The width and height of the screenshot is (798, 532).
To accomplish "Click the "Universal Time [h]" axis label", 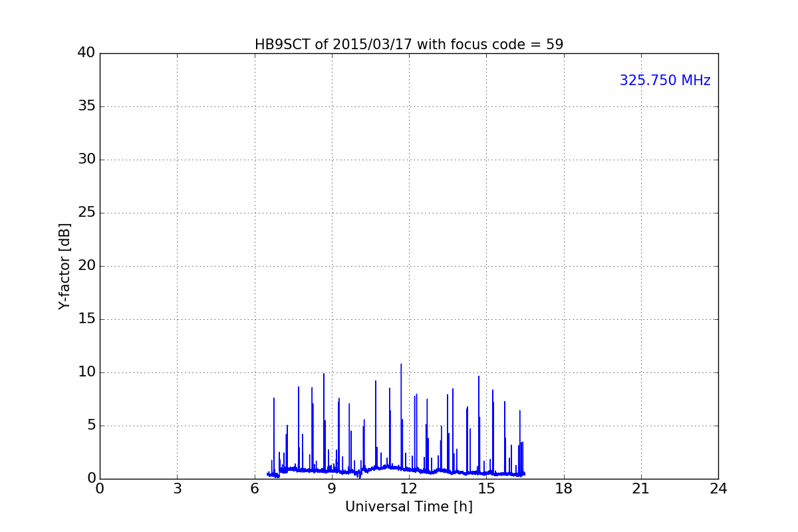I will coord(409,507).
